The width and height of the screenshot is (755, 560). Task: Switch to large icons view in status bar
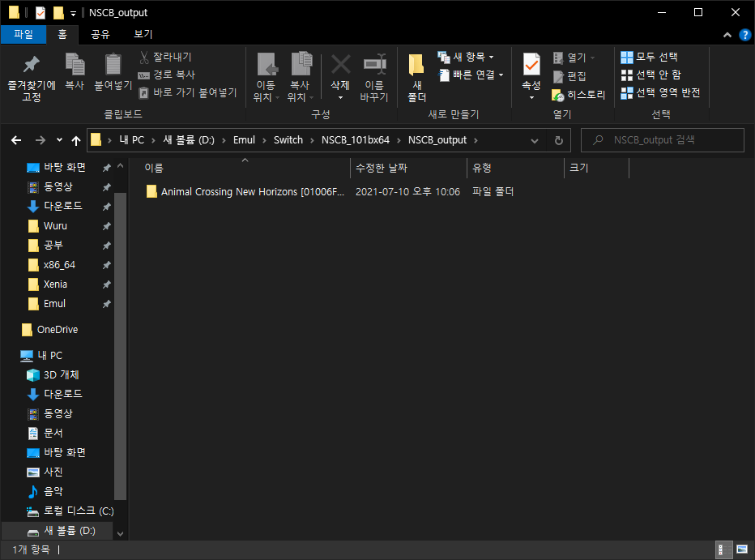742,549
